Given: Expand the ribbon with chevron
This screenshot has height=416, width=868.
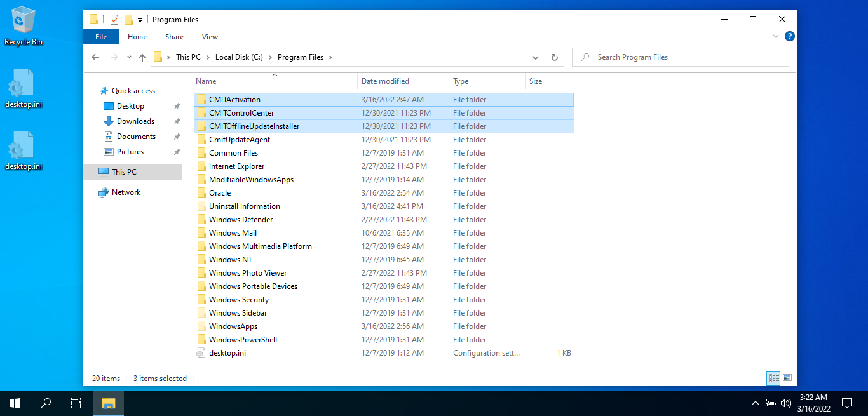Looking at the screenshot, I should [776, 37].
